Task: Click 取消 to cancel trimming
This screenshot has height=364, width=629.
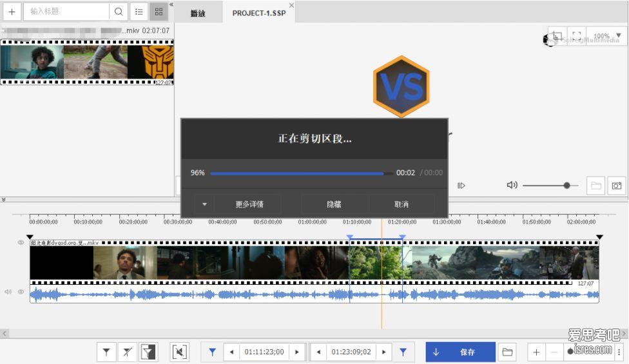Action: [x=402, y=204]
